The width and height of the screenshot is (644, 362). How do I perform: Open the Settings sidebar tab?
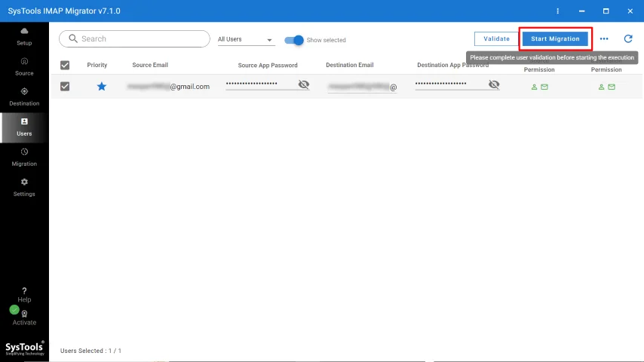(24, 188)
